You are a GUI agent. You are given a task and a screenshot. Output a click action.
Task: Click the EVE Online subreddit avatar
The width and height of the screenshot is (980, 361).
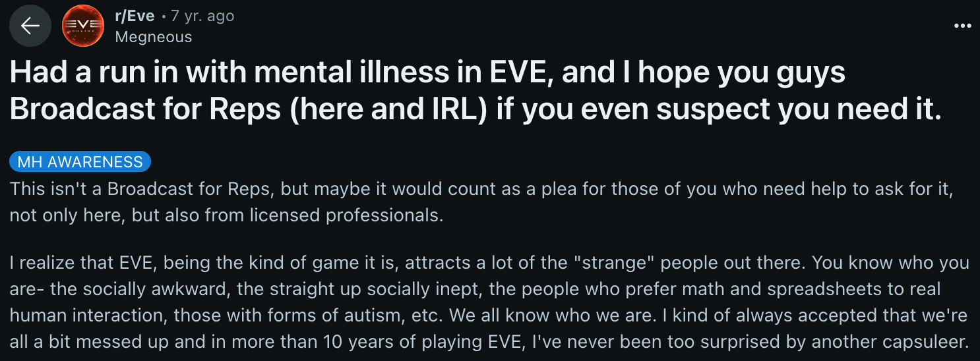click(83, 26)
